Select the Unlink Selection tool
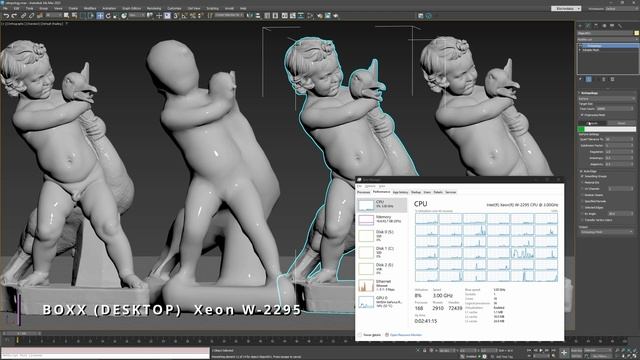 coord(31,16)
